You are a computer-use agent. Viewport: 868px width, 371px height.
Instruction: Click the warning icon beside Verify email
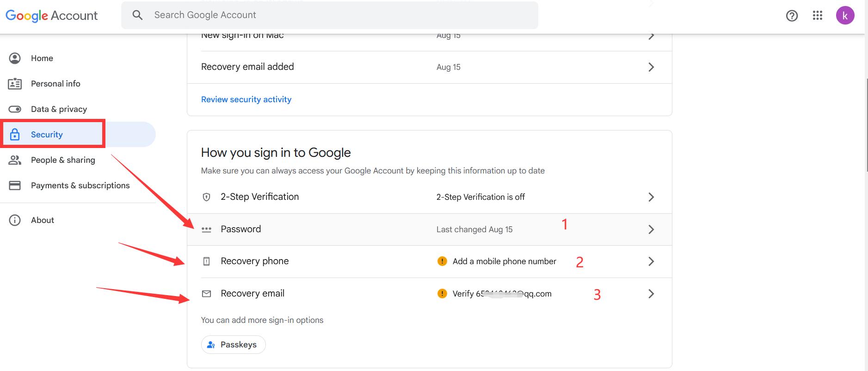point(442,294)
